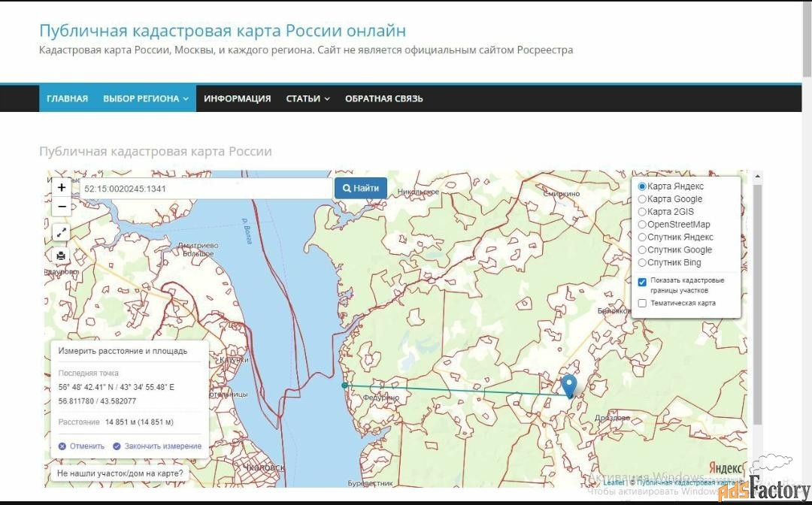This screenshot has height=505, width=812.
Task: Toggle fullscreen map view icon
Action: (x=62, y=233)
